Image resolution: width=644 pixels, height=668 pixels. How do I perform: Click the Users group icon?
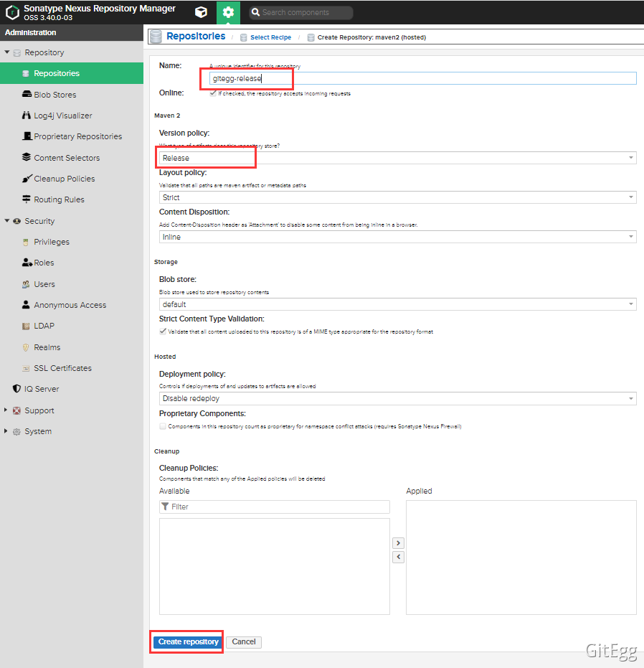26,284
